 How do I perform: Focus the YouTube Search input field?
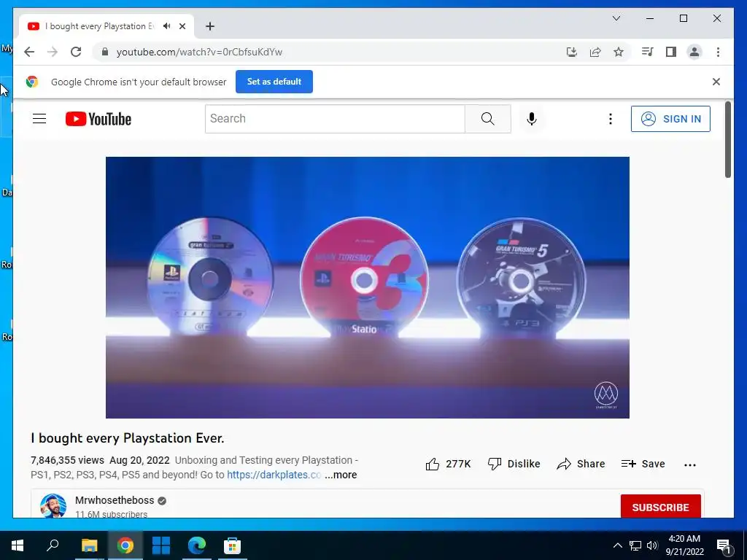[x=335, y=119]
